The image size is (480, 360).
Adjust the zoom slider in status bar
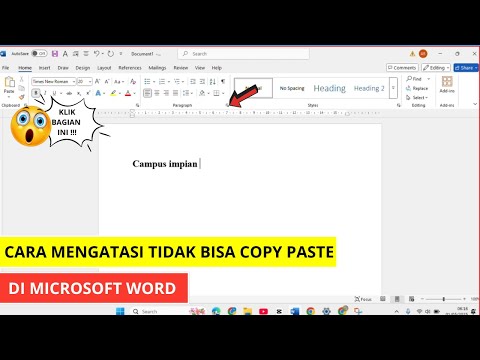point(444,299)
